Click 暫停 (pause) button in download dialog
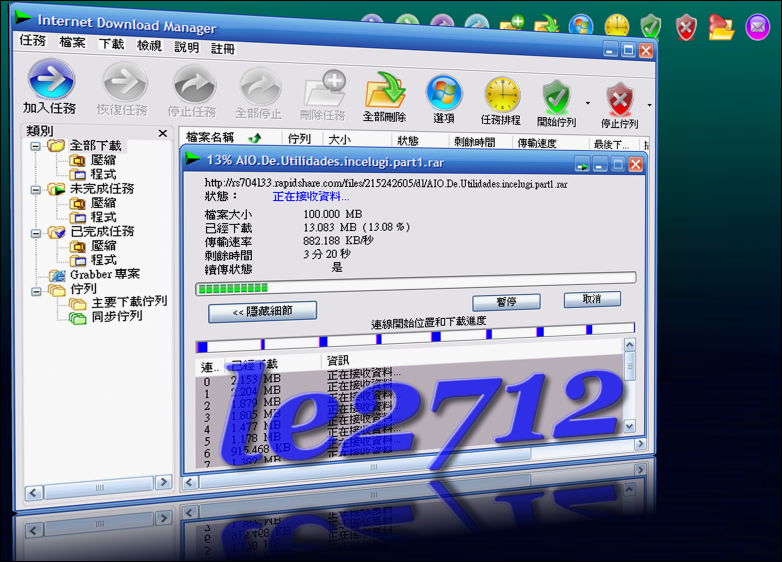The height and width of the screenshot is (562, 782). tap(506, 302)
